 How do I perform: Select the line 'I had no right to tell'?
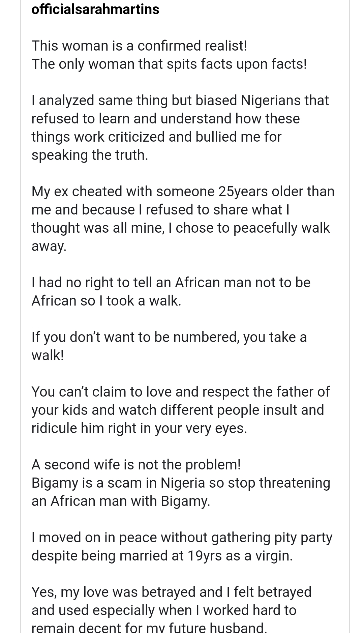tap(171, 282)
